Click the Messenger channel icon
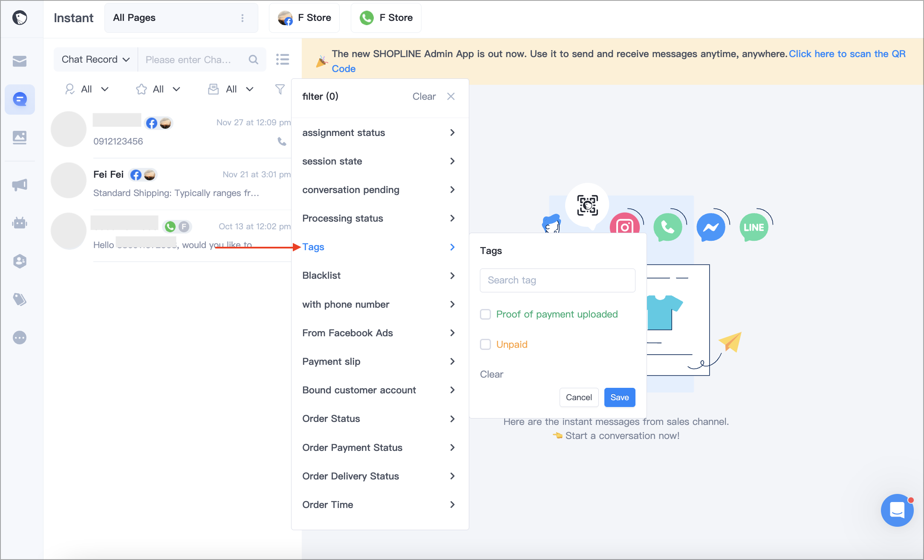The image size is (924, 560). tap(711, 227)
